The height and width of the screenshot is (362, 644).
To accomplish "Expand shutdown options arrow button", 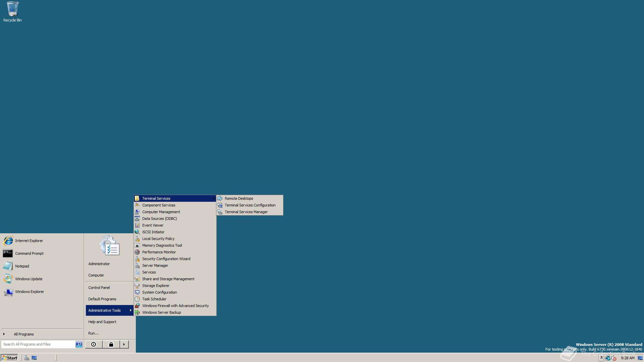I will [124, 345].
